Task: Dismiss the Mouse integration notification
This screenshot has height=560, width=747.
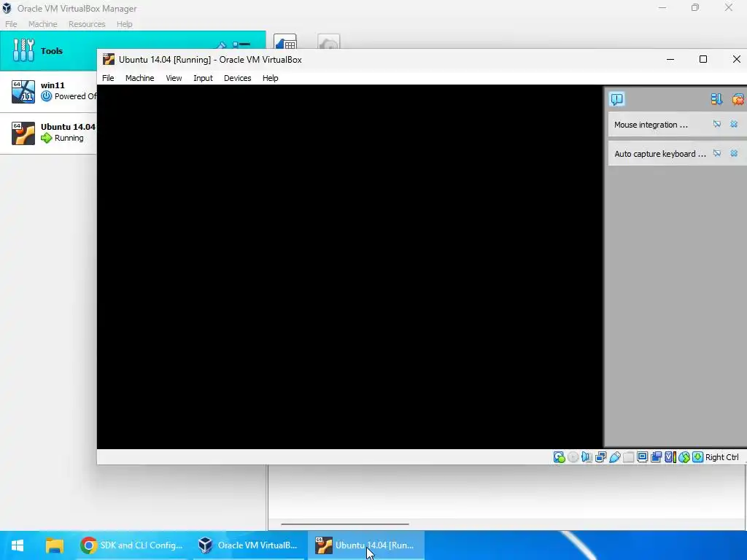Action: [734, 124]
